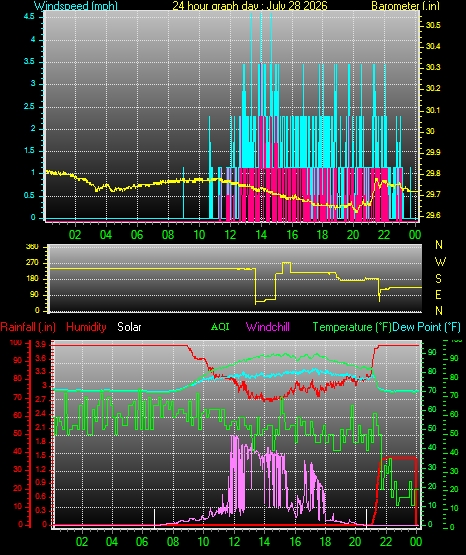Click hour 18 under the windspeed chart
The image size is (466, 555).
point(322,235)
